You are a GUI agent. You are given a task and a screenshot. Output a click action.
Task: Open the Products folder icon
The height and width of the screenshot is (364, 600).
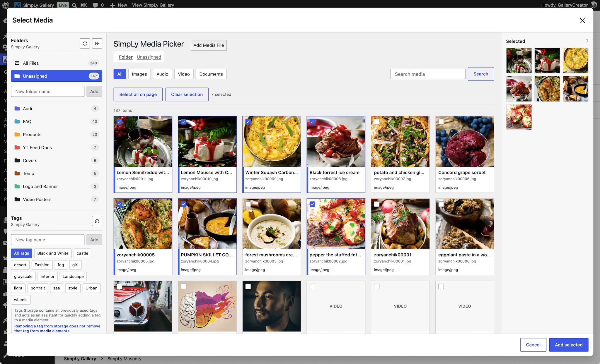click(x=17, y=135)
